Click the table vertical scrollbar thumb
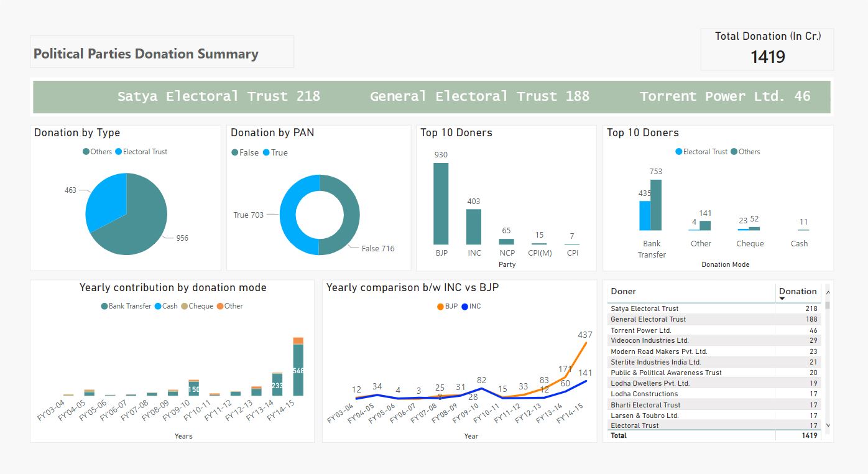 (x=828, y=305)
